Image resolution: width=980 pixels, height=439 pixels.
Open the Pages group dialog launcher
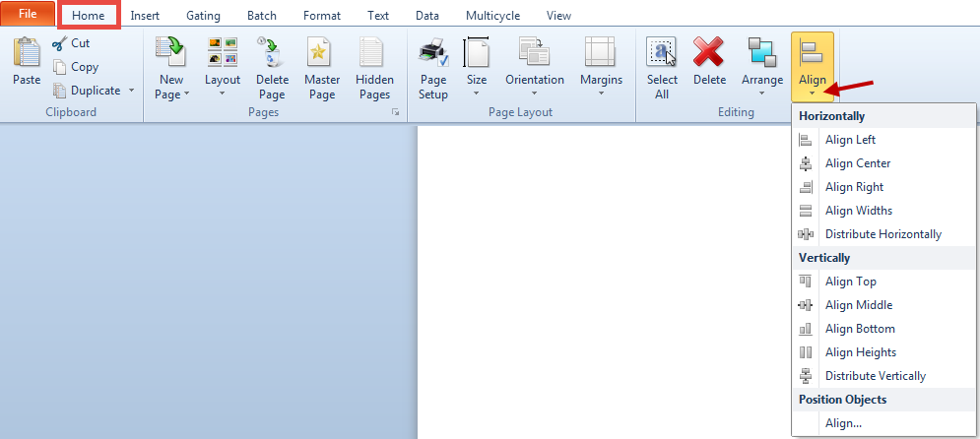click(x=396, y=113)
